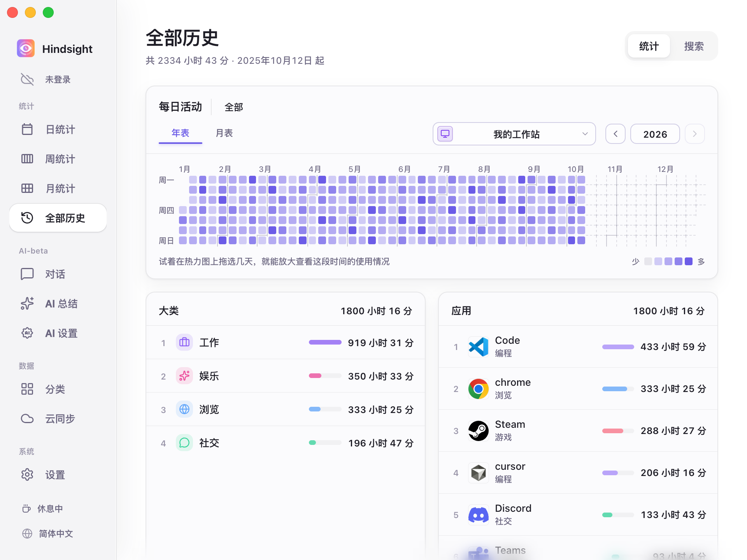Image resolution: width=747 pixels, height=560 pixels.
Task: Click the 5月 month label in heatmap
Action: tap(355, 169)
